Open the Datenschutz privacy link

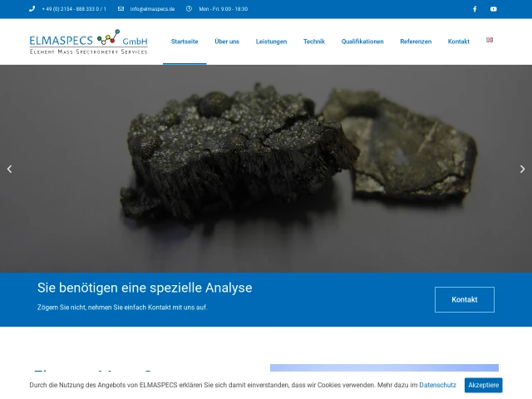[437, 385]
